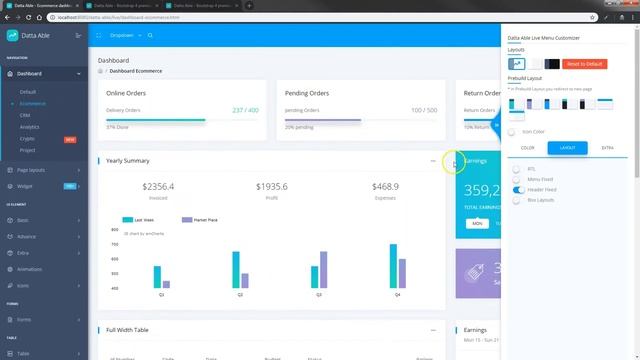The height and width of the screenshot is (360, 640).
Task: Click the home icon in the breadcrumb
Action: 100,71
